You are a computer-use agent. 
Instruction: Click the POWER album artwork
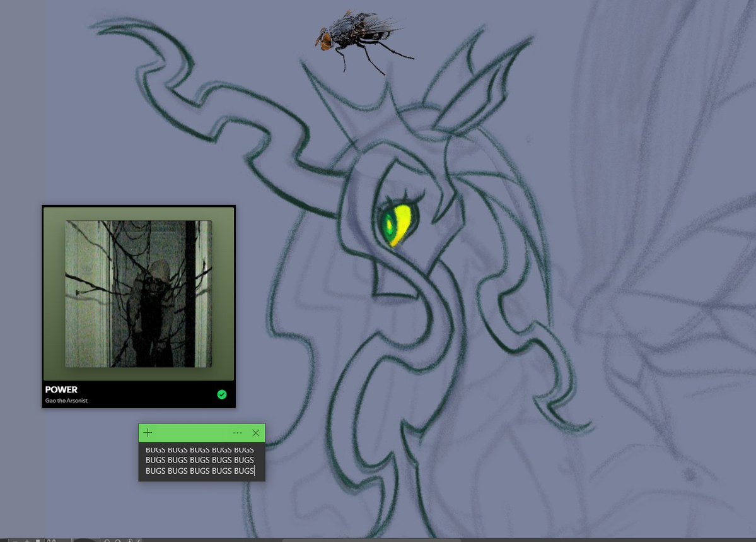click(138, 293)
